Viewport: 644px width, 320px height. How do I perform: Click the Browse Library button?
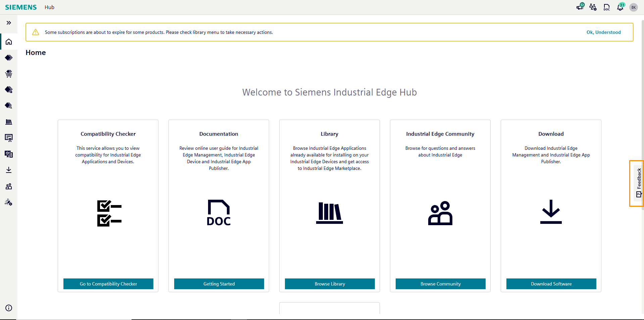pos(330,284)
